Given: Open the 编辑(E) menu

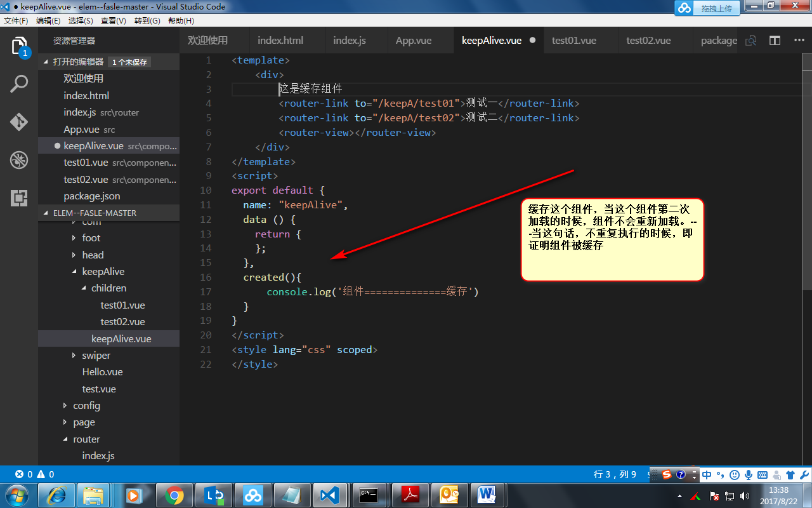Looking at the screenshot, I should pos(48,21).
